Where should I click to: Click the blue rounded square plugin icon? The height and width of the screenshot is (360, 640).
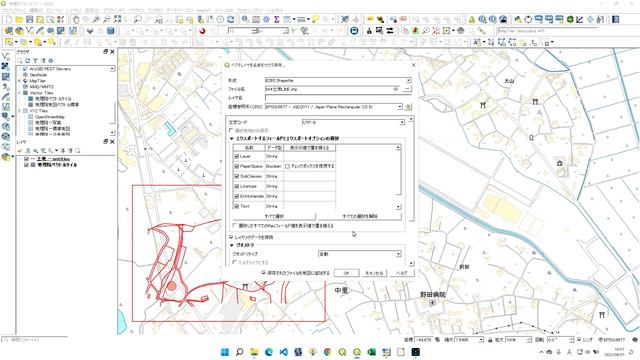[x=354, y=31]
